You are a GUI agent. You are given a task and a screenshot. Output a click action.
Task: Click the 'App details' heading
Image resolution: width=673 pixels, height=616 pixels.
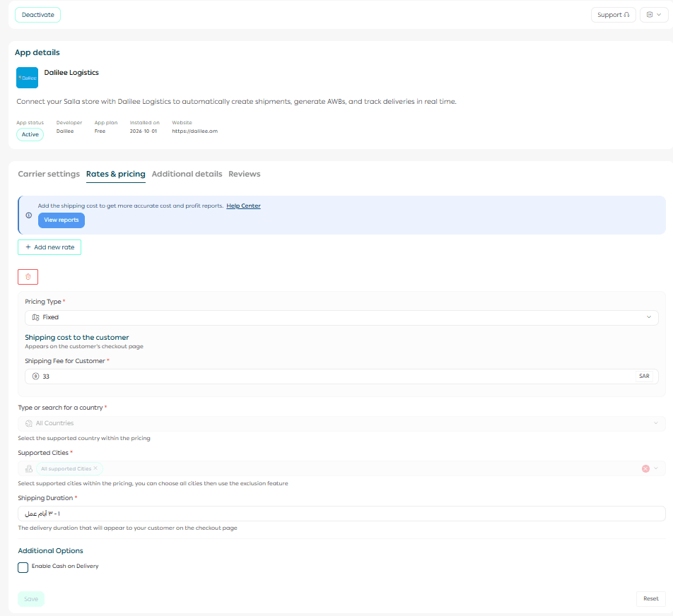37,52
